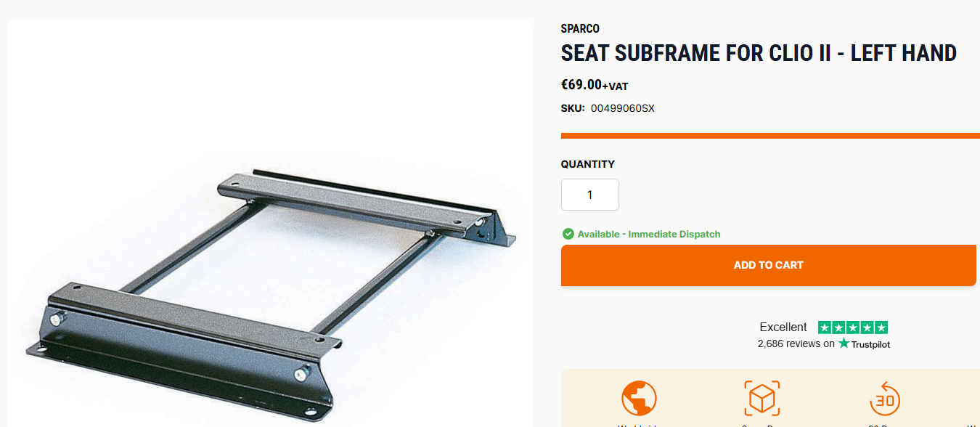Image resolution: width=980 pixels, height=427 pixels.
Task: Select the SKU number 00499060SX
Action: (622, 109)
